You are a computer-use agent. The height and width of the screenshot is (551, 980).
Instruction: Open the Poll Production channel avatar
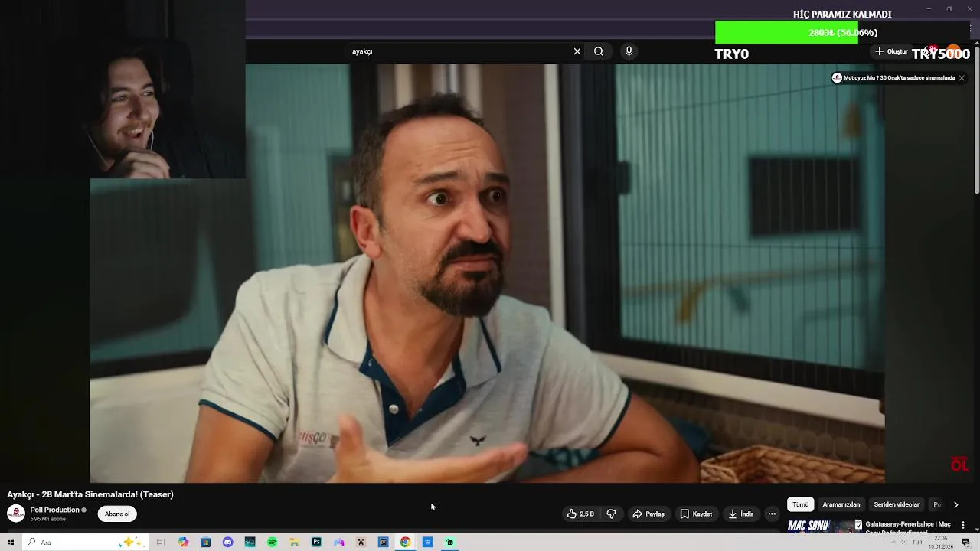pos(15,514)
